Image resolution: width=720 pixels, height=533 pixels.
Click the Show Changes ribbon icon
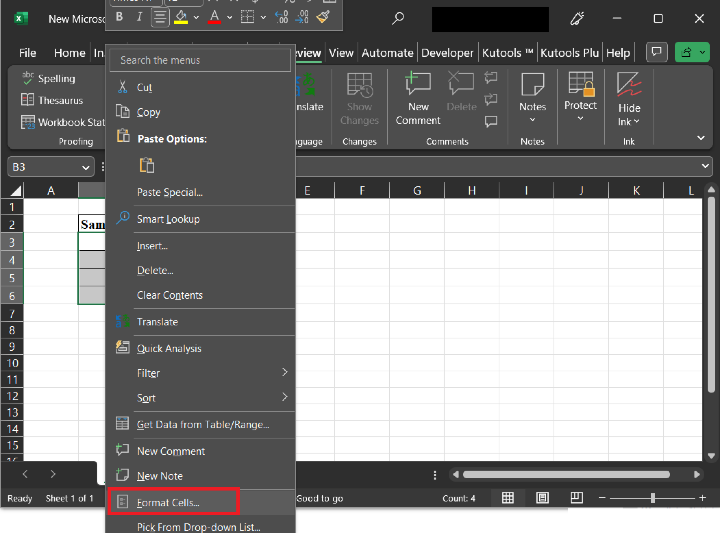pos(359,99)
